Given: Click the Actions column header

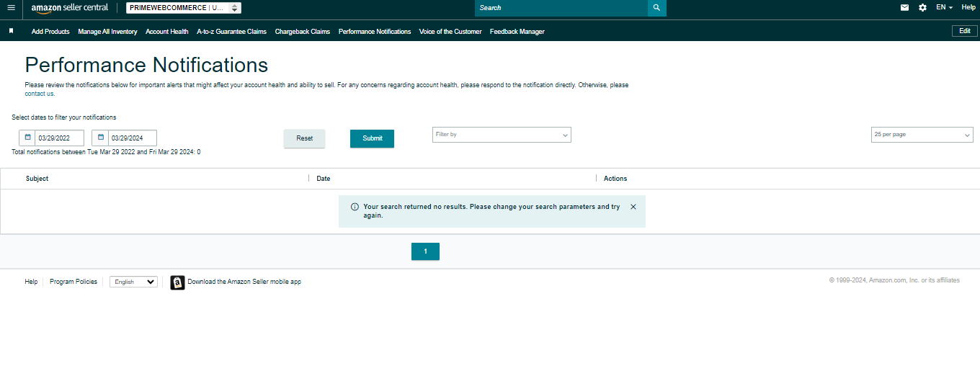Looking at the screenshot, I should coord(615,179).
